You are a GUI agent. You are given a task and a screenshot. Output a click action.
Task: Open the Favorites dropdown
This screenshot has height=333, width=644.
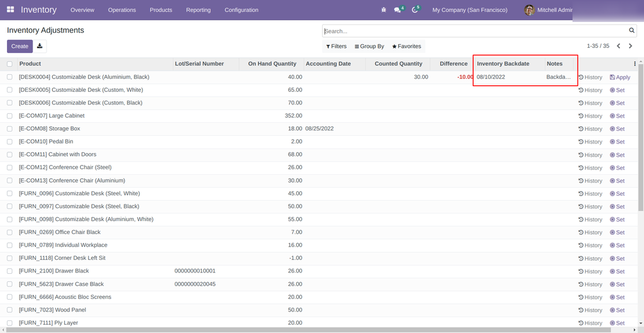(406, 47)
